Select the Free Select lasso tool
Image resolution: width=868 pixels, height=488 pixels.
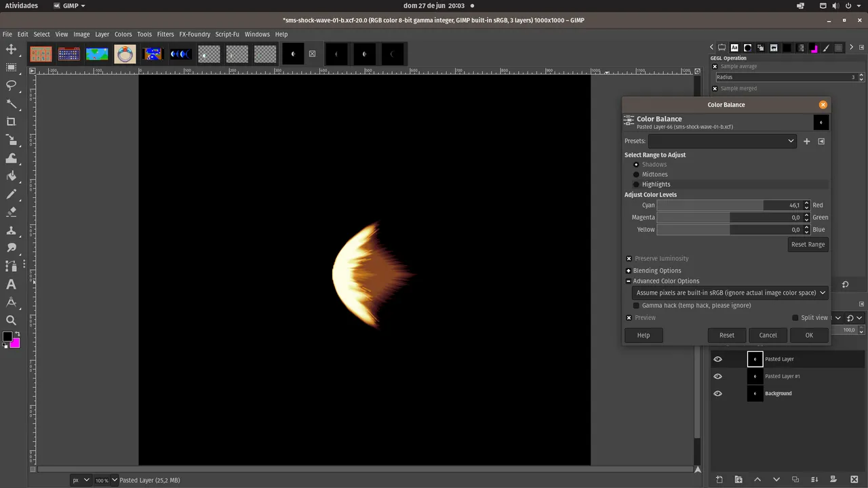(x=12, y=85)
